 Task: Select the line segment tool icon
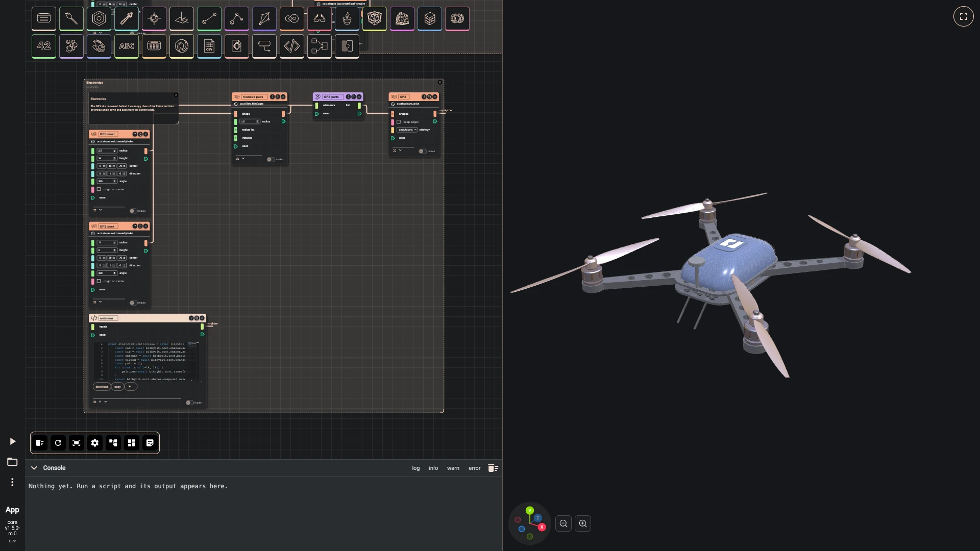click(x=209, y=18)
